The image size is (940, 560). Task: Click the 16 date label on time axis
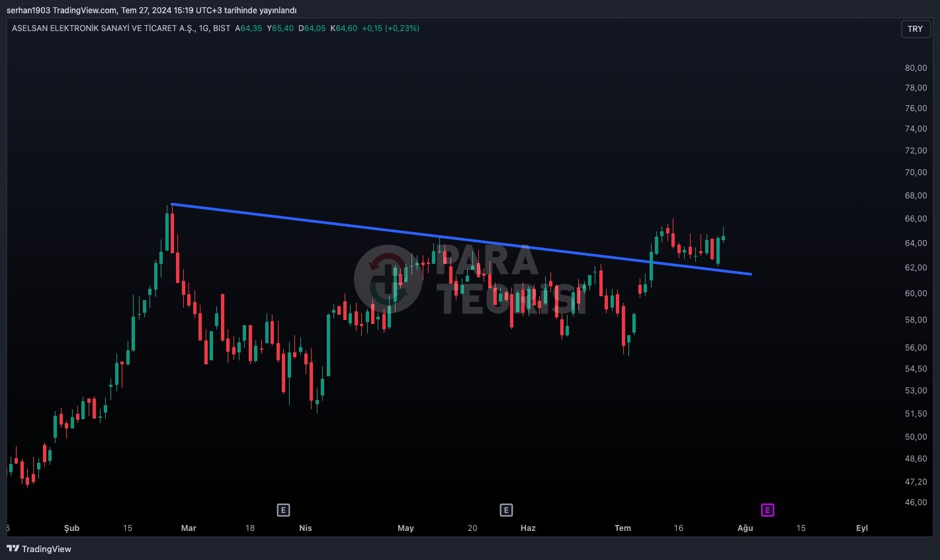click(x=678, y=528)
